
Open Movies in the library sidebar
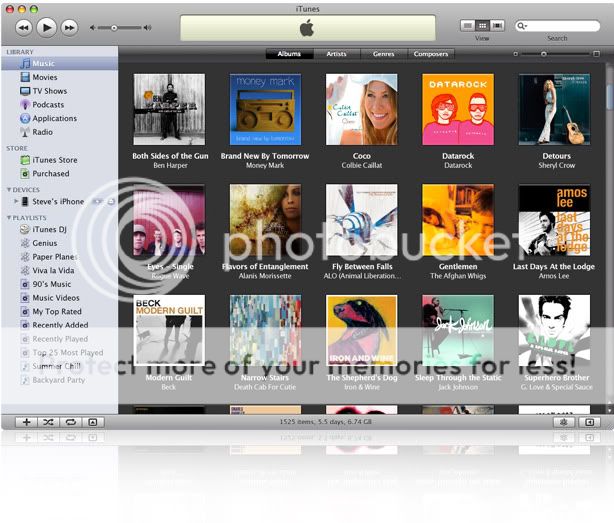44,77
